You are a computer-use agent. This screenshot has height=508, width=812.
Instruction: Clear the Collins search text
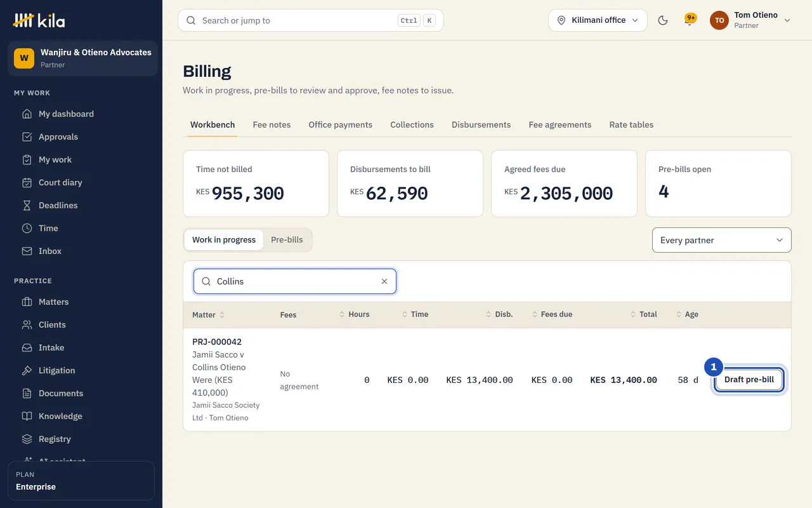click(x=384, y=281)
